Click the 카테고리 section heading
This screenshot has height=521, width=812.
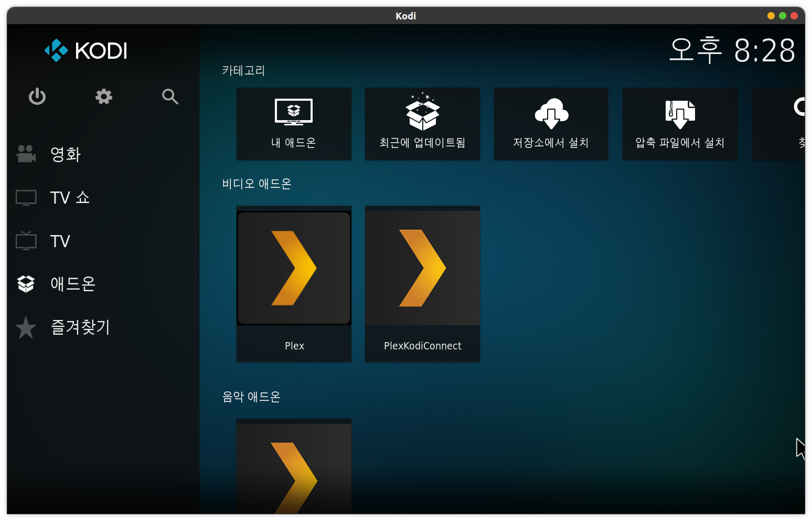[x=243, y=70]
